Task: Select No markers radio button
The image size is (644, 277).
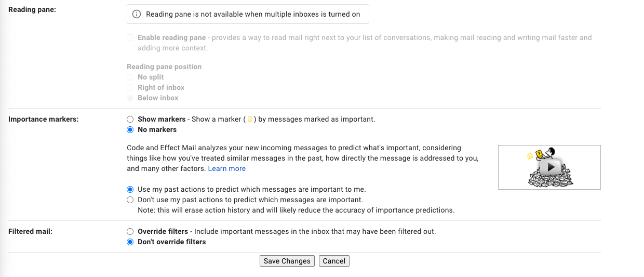Action: (130, 129)
